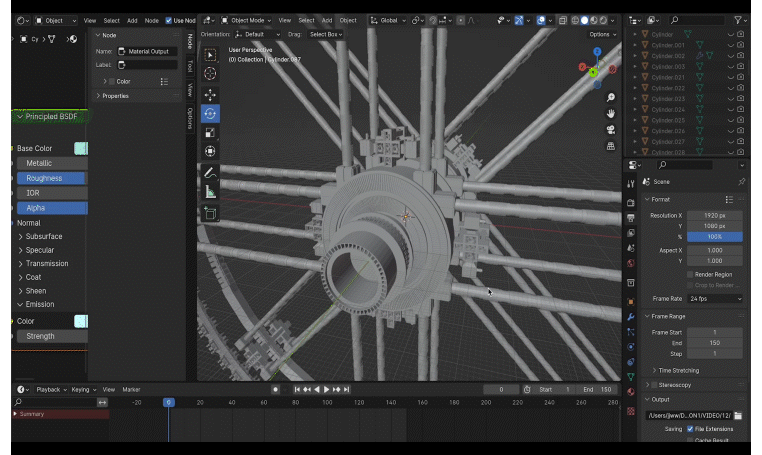Open the timeline Marker menu

(x=131, y=389)
